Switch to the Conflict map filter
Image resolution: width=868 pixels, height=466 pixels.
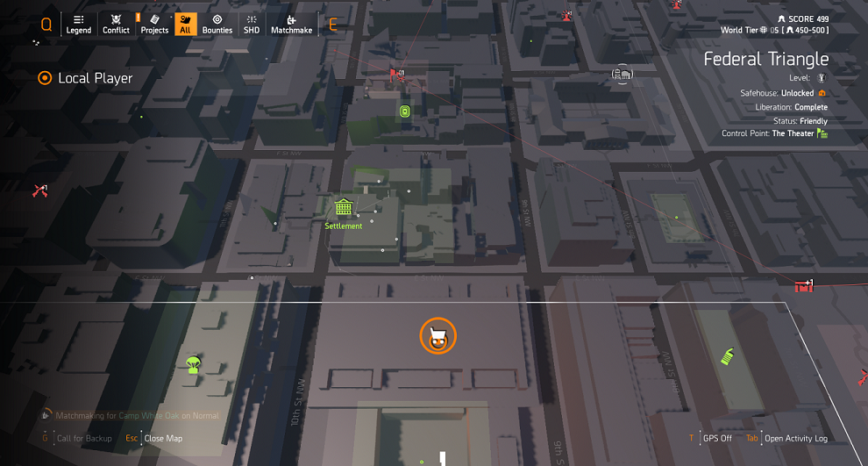116,25
